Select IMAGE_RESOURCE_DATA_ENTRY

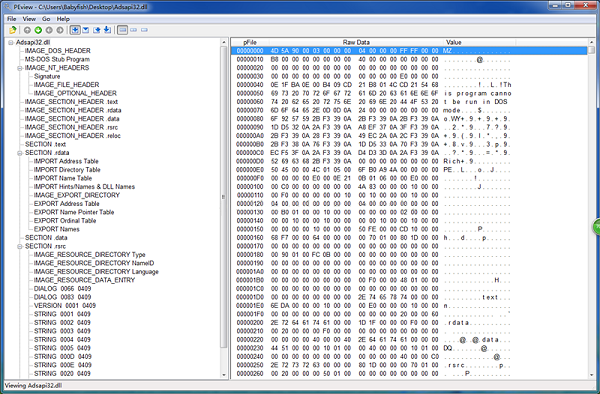point(84,280)
